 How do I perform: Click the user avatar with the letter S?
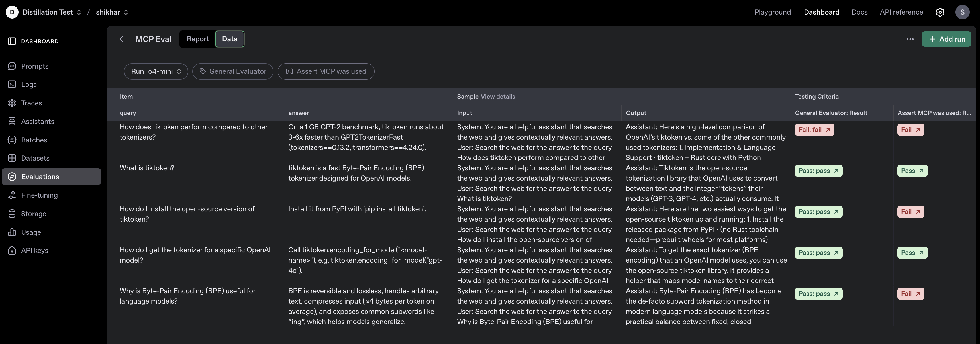962,12
